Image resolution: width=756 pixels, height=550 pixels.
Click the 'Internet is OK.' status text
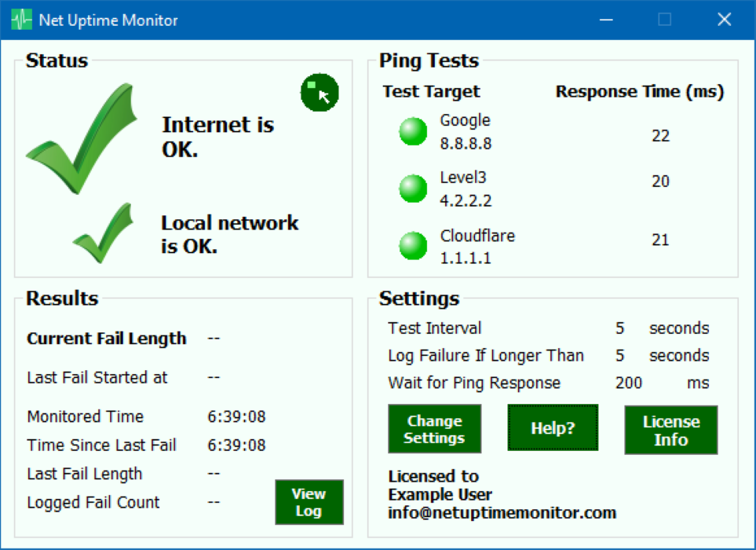tap(218, 137)
